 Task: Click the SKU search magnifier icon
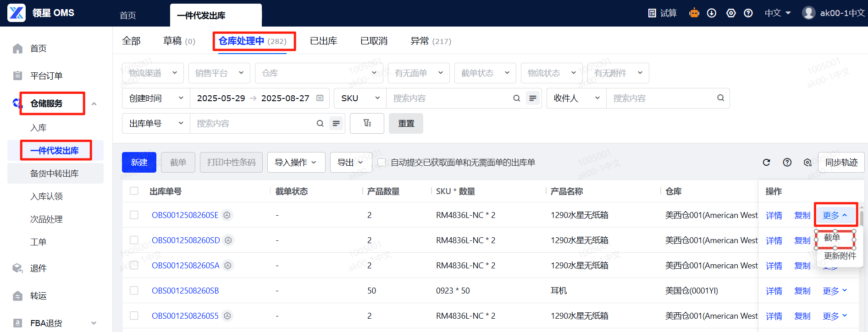tap(516, 98)
